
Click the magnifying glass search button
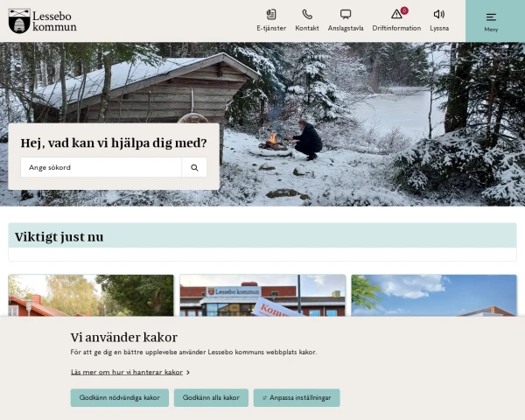(194, 167)
